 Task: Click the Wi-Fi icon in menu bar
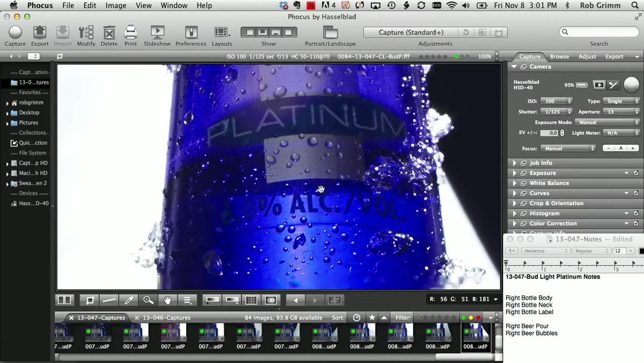coord(452,5)
